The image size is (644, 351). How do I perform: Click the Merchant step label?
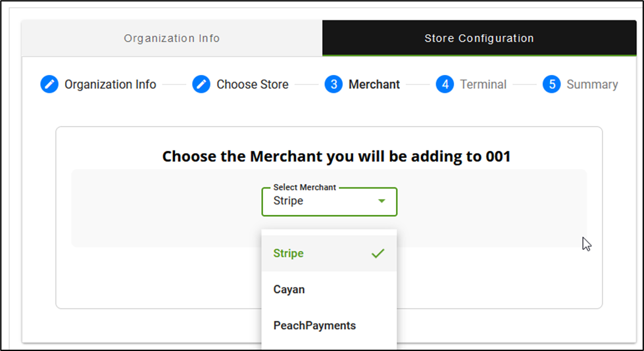pyautogui.click(x=374, y=84)
